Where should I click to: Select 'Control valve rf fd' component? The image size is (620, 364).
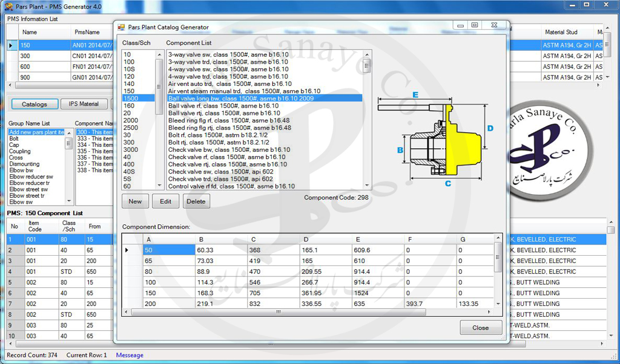pos(265,186)
